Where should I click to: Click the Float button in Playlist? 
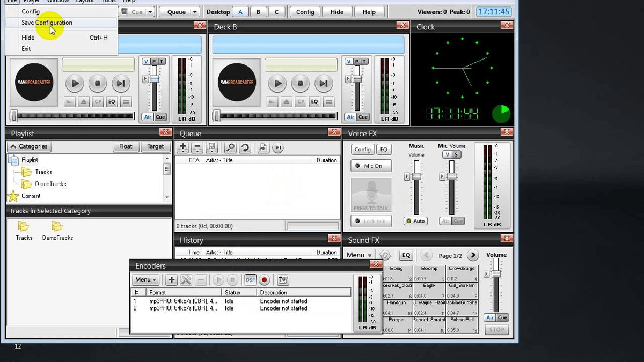126,146
